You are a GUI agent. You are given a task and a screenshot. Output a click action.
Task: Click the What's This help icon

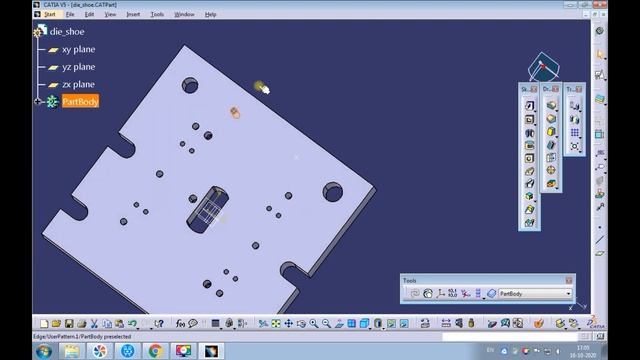click(159, 324)
